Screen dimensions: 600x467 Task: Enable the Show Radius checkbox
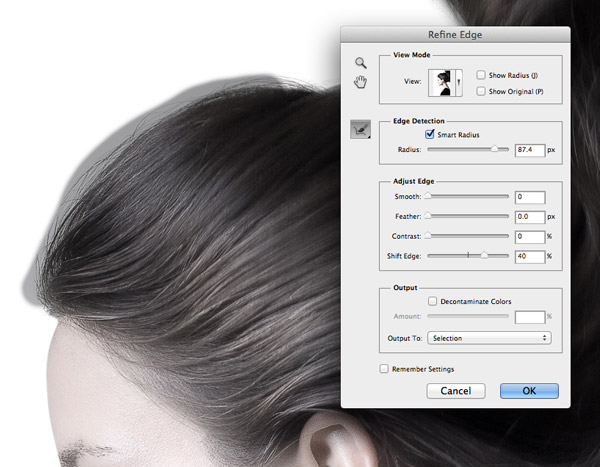point(482,75)
